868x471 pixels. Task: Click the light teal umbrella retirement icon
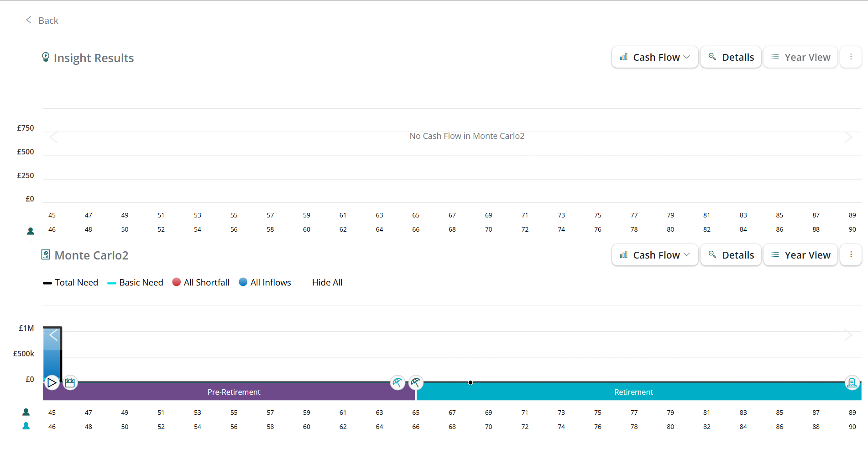[x=397, y=382]
